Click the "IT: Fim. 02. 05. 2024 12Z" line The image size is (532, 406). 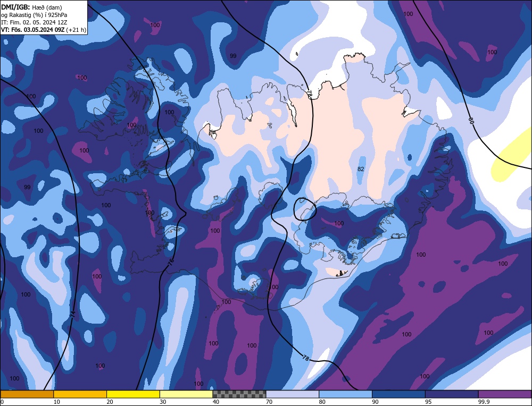pos(34,22)
